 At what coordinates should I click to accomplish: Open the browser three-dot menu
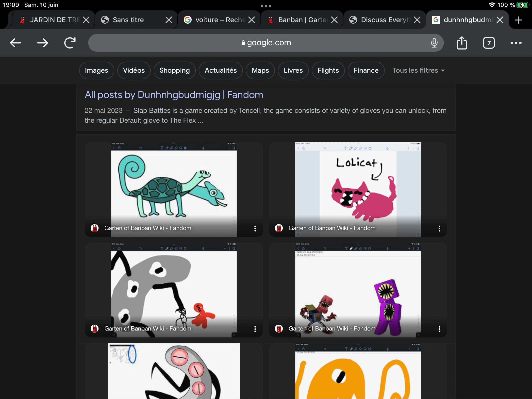point(516,43)
